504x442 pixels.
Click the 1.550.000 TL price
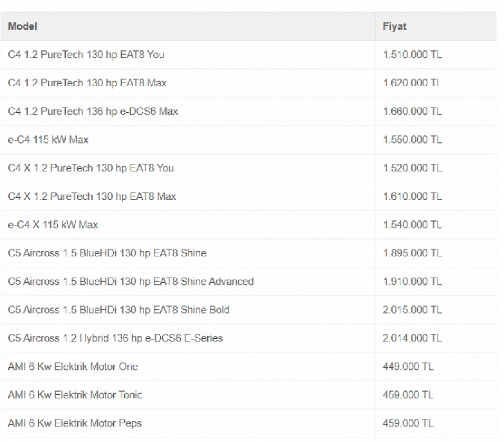click(x=412, y=140)
